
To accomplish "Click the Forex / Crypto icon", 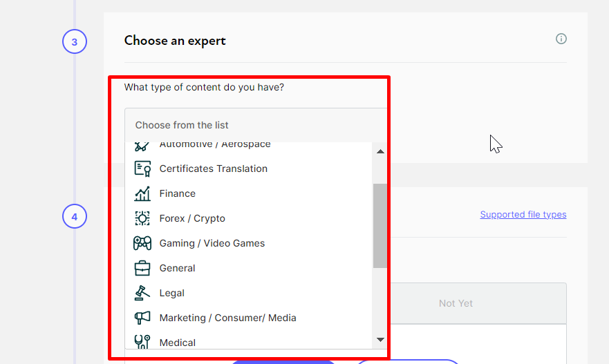I will coord(142,218).
